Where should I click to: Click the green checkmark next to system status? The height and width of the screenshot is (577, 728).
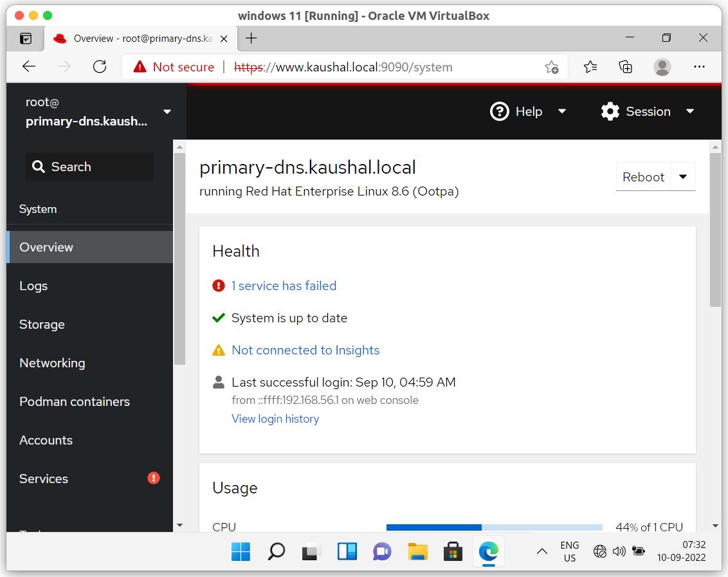click(218, 318)
